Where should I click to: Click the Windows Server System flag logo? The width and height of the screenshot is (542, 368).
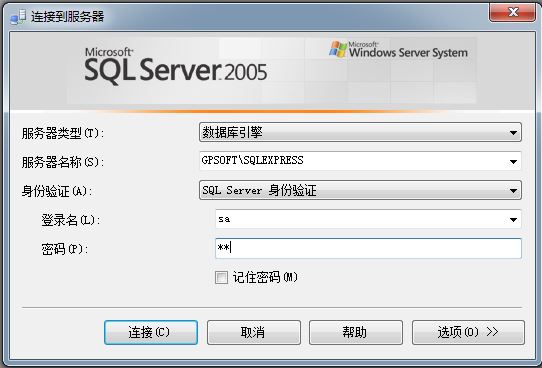(x=338, y=49)
